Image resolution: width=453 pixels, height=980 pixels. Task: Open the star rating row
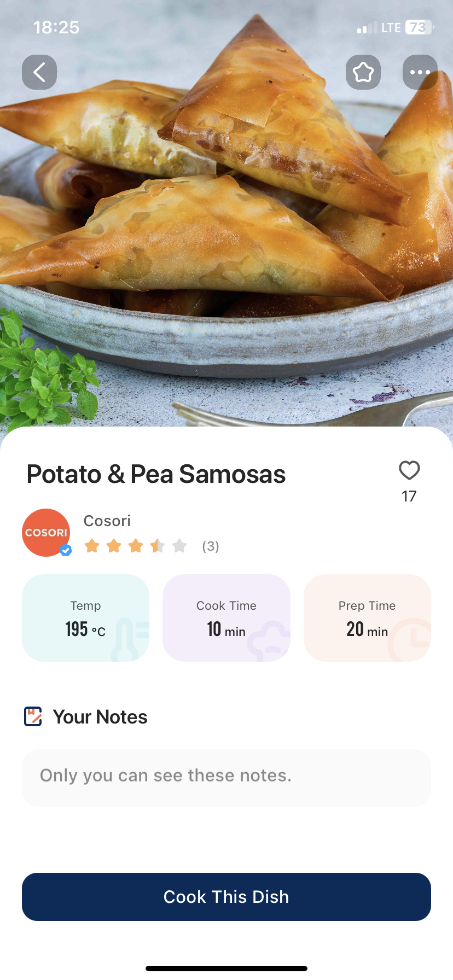click(x=136, y=546)
